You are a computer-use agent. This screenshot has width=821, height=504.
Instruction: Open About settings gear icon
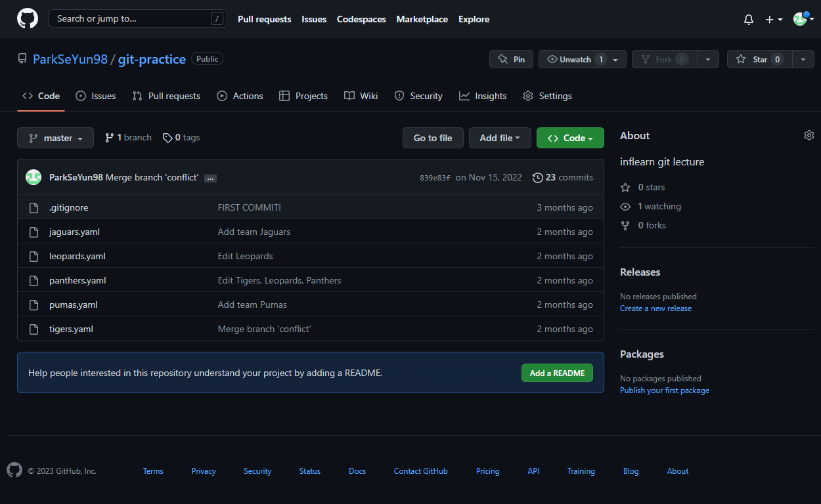coord(809,135)
